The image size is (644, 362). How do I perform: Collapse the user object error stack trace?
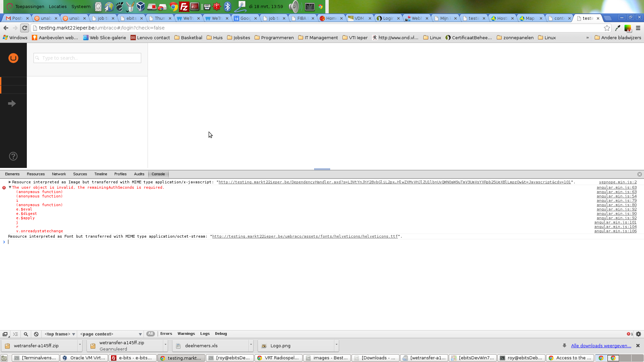coord(10,187)
